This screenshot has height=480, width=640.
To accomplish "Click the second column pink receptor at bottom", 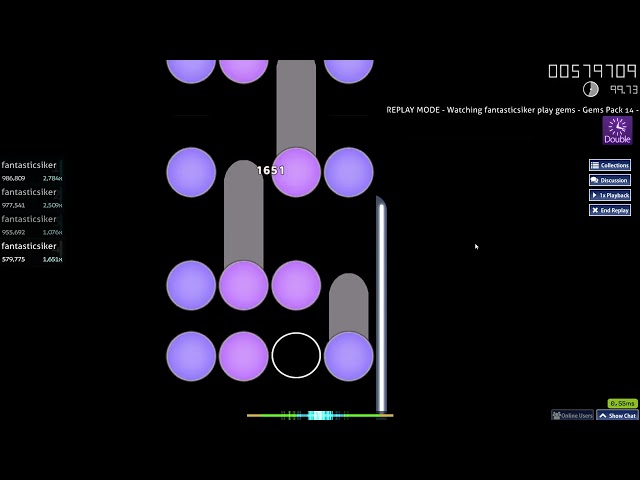I will coord(243,356).
